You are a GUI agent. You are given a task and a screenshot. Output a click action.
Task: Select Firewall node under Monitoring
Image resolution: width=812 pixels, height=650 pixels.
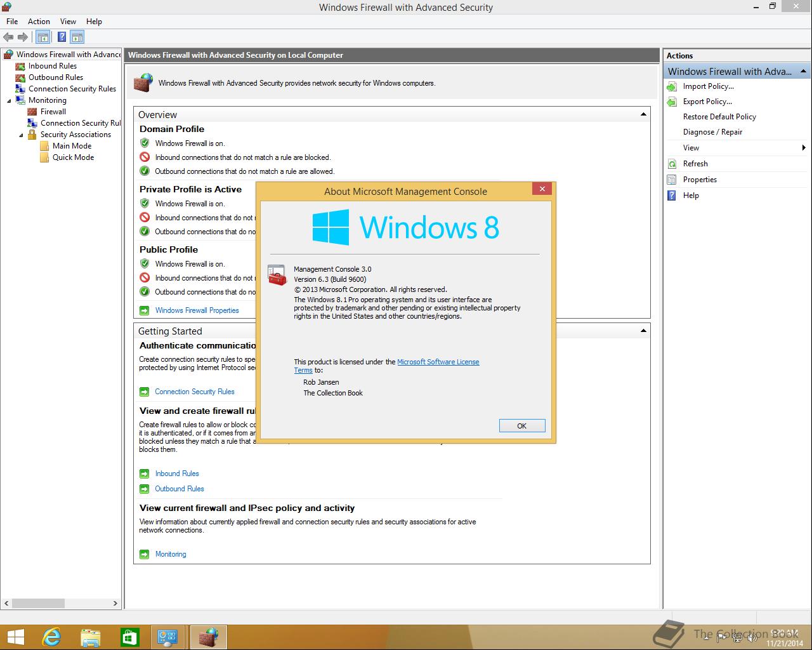(x=53, y=112)
